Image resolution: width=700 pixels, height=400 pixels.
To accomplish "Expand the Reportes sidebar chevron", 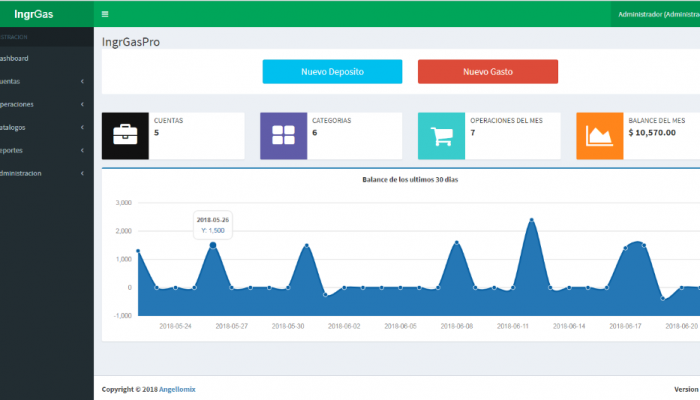I will point(82,150).
